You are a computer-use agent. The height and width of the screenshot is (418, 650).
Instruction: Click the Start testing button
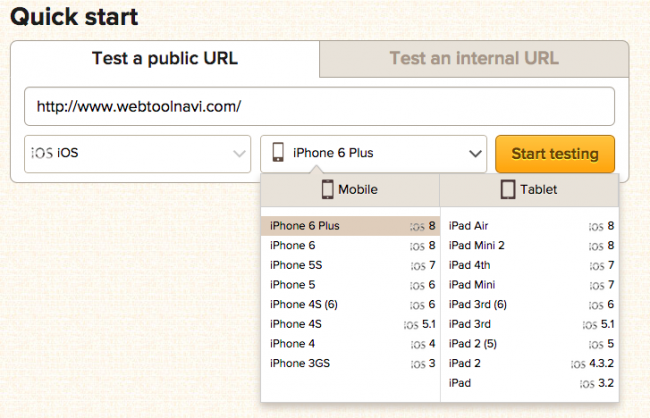point(555,154)
